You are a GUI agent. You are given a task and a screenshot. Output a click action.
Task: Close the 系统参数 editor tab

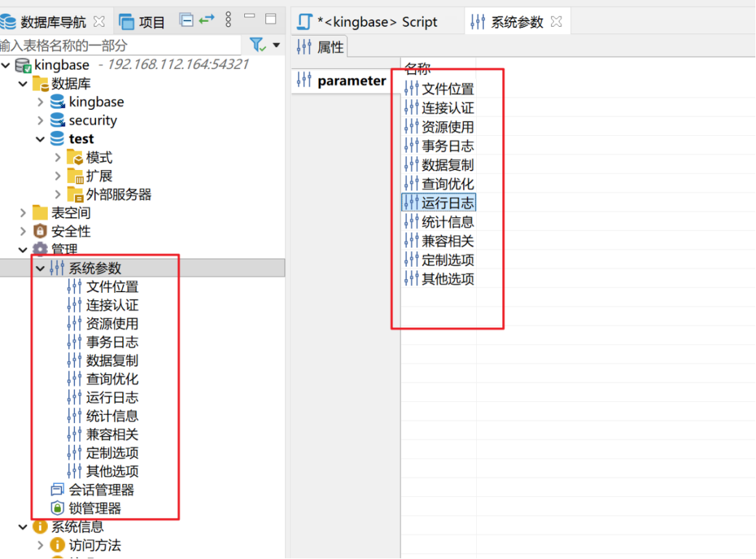coord(557,22)
